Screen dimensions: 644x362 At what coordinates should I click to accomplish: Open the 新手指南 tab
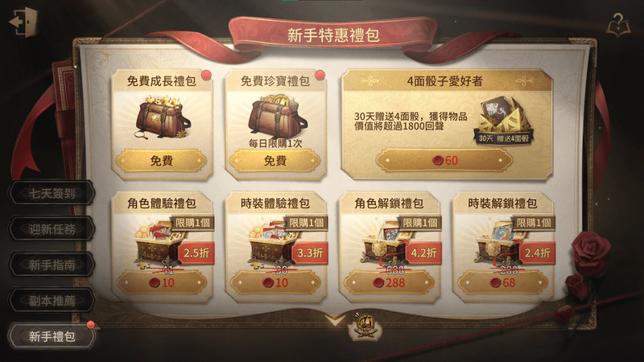[52, 265]
